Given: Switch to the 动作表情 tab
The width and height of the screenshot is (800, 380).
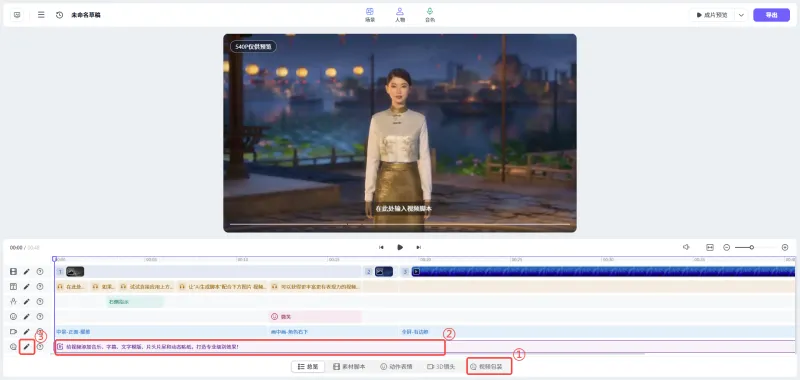Looking at the screenshot, I should coord(396,366).
